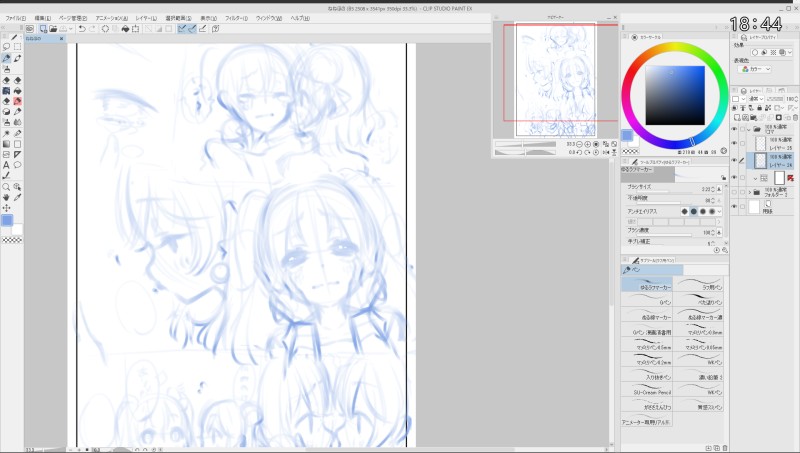This screenshot has height=453, width=800.
Task: Select the speech balloon tool beside the Text tool
Action: [x=17, y=165]
